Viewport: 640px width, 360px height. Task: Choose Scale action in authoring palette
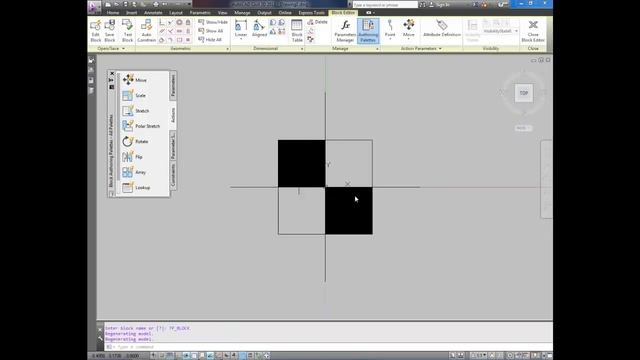(x=134, y=95)
